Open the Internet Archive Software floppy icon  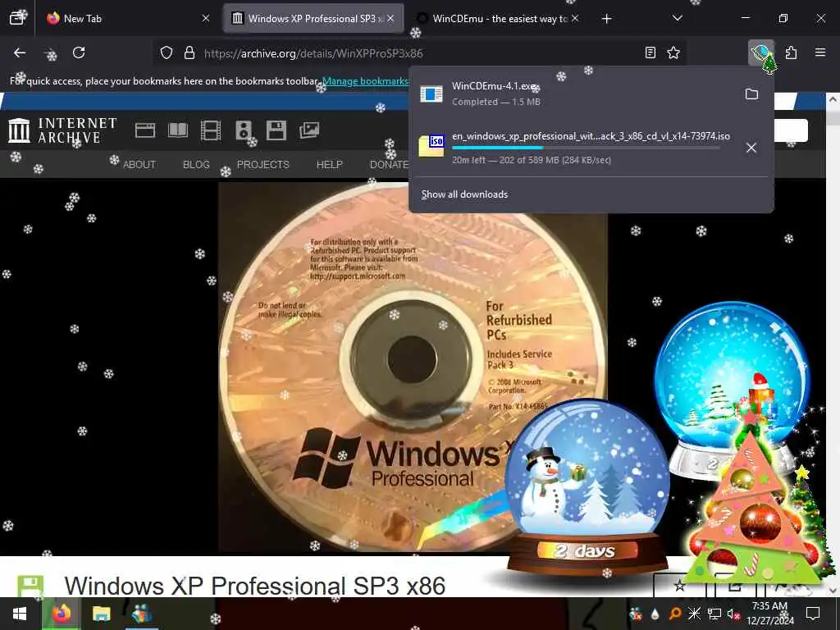click(276, 130)
